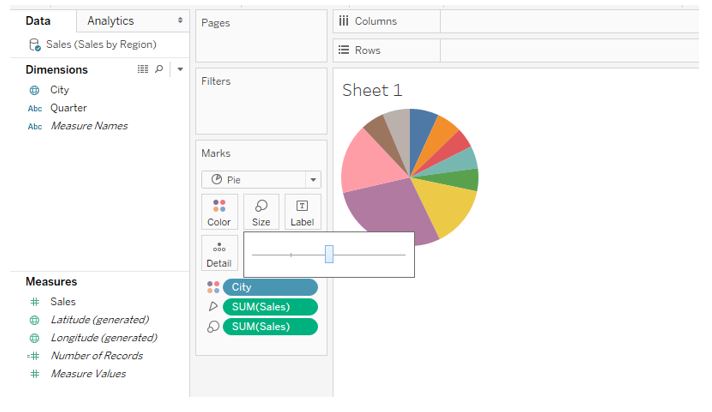Click the angle icon beside first SUM(Sales) pill
712x412 pixels.
coord(212,307)
